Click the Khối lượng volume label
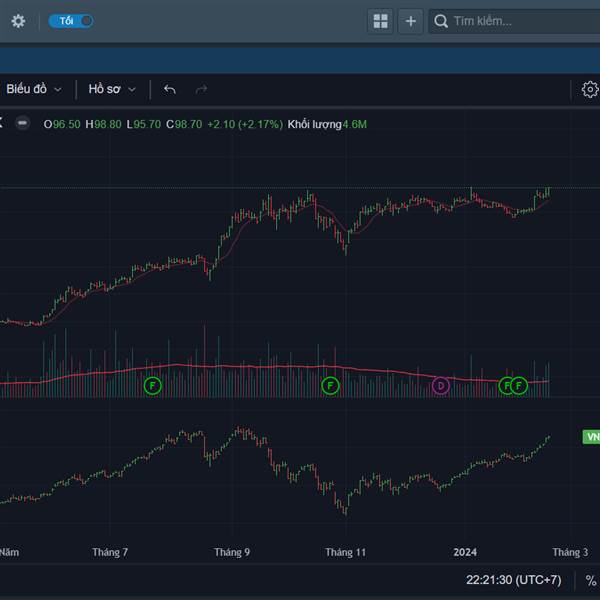The width and height of the screenshot is (600, 600). point(314,124)
